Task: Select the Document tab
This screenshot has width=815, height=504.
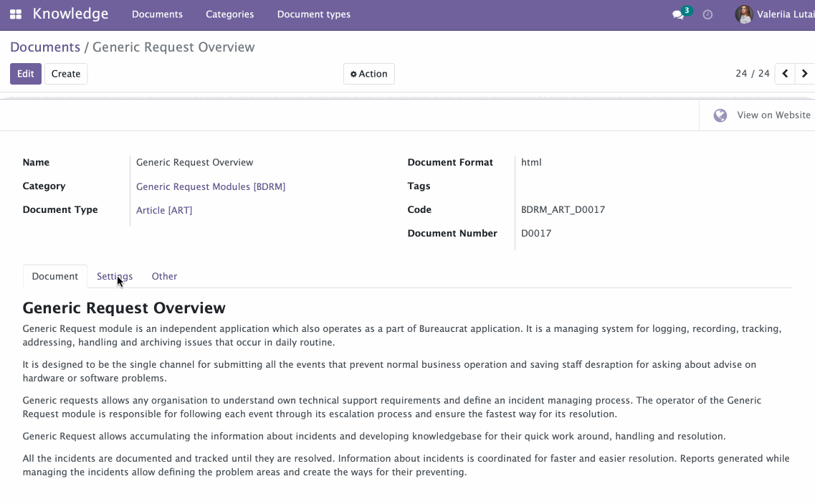Action: (55, 276)
